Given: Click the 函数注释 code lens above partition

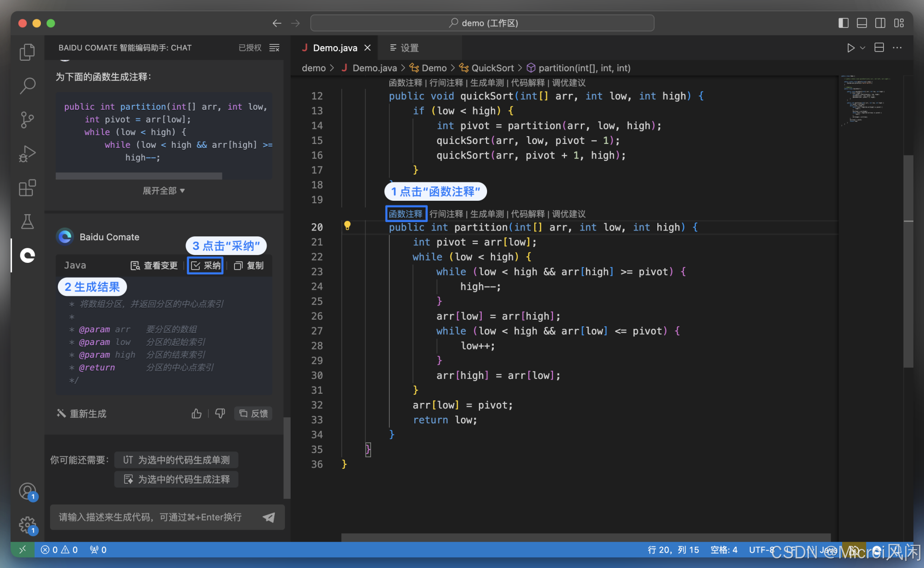Looking at the screenshot, I should pyautogui.click(x=406, y=214).
